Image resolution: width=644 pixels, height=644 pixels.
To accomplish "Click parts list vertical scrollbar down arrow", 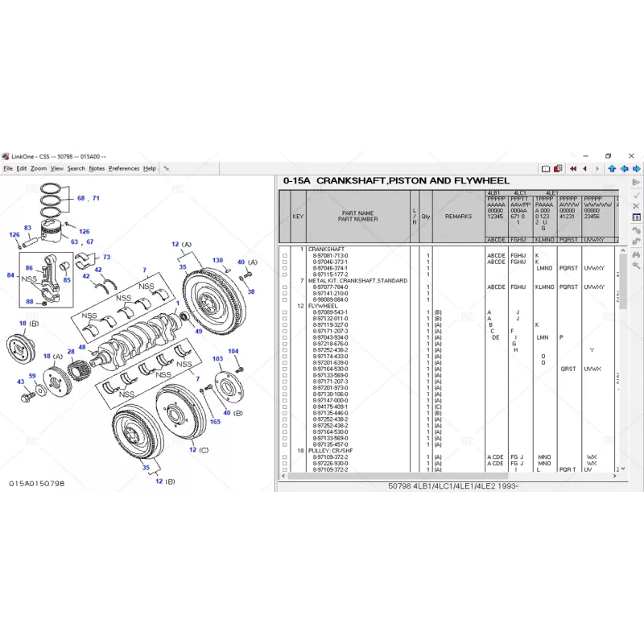I will [x=621, y=468].
